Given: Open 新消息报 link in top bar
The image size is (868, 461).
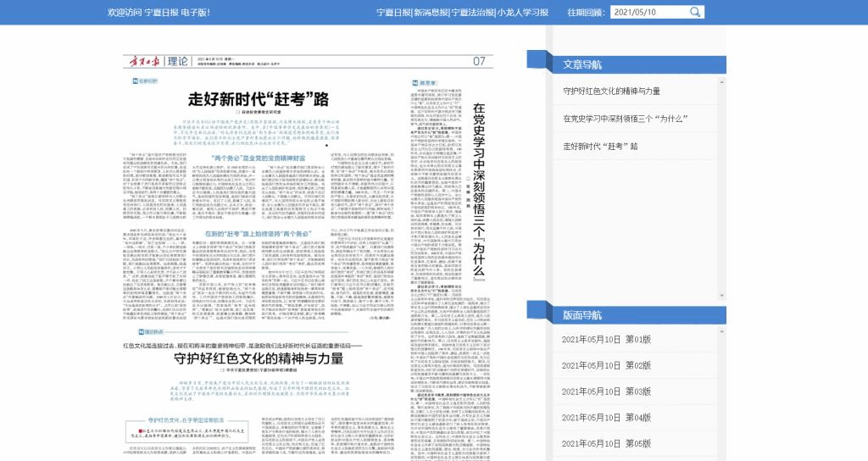Looking at the screenshot, I should pyautogui.click(x=431, y=13).
